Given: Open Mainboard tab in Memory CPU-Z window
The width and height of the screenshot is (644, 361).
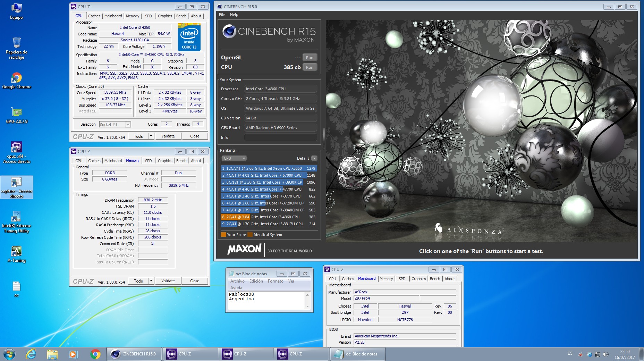Looking at the screenshot, I should tap(113, 161).
